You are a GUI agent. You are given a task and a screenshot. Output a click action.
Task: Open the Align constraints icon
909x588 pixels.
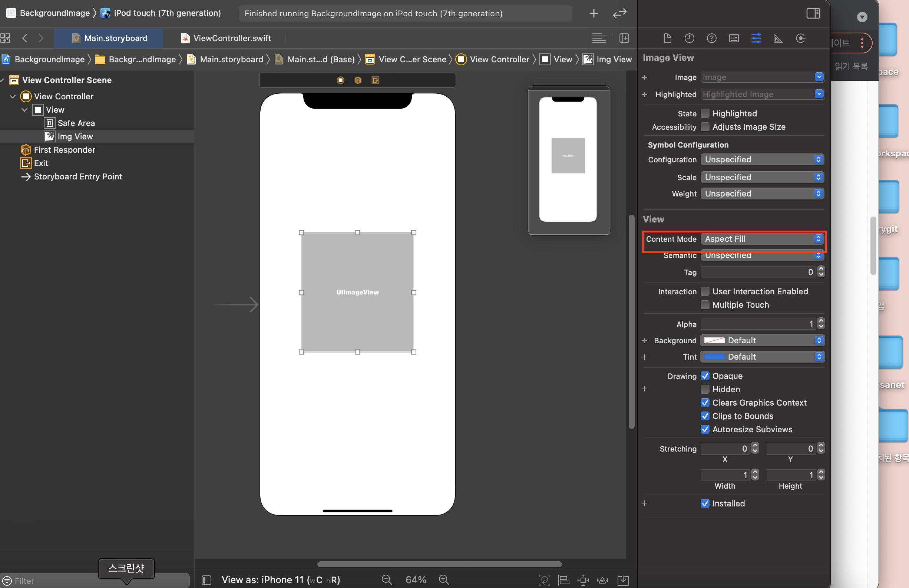563,580
